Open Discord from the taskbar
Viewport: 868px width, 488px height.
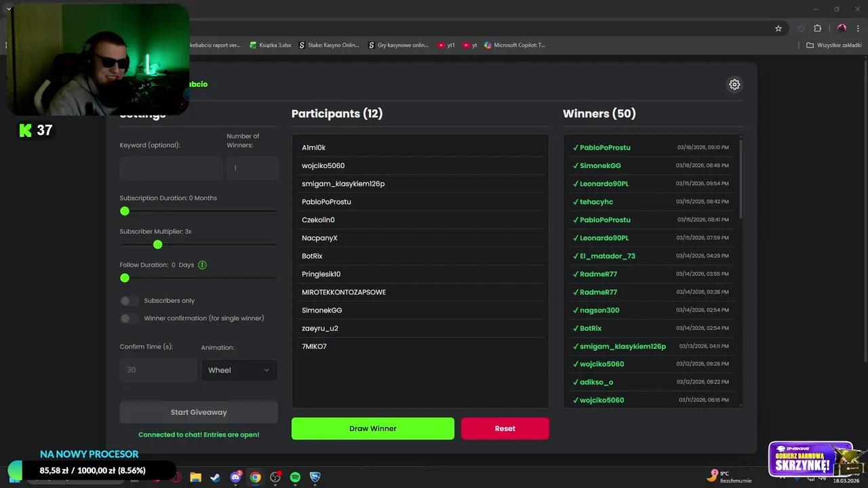pyautogui.click(x=235, y=477)
